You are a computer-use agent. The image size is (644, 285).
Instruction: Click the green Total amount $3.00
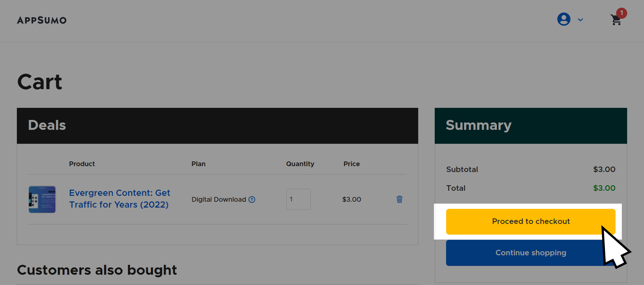pyautogui.click(x=604, y=188)
